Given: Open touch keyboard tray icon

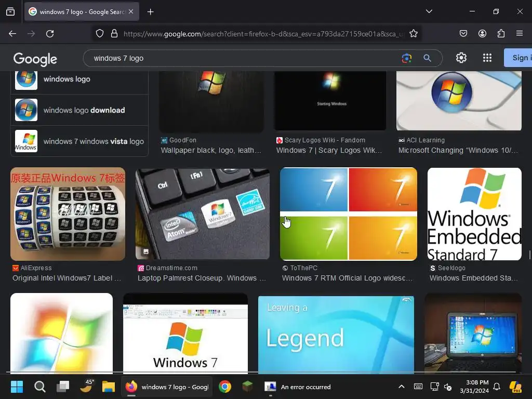Looking at the screenshot, I should pyautogui.click(x=418, y=387).
